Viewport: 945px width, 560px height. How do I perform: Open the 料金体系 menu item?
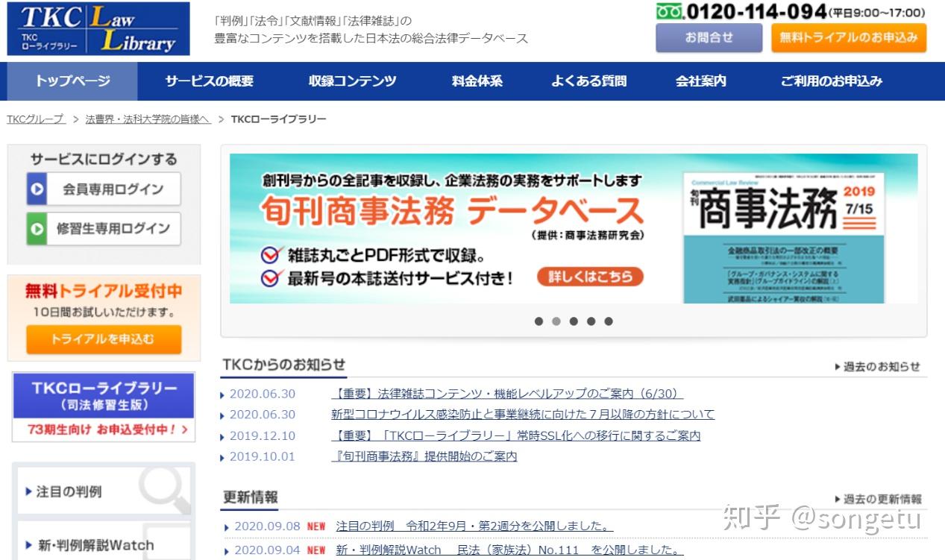[x=477, y=81]
